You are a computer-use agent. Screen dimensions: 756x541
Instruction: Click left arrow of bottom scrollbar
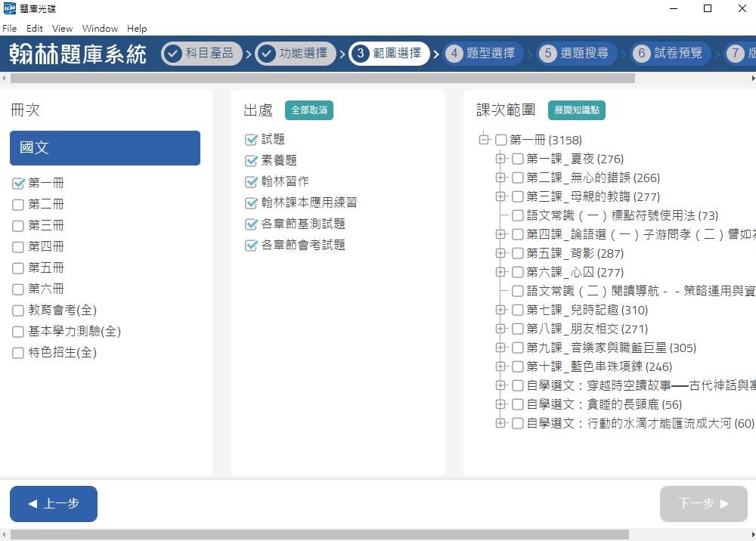pos(4,535)
